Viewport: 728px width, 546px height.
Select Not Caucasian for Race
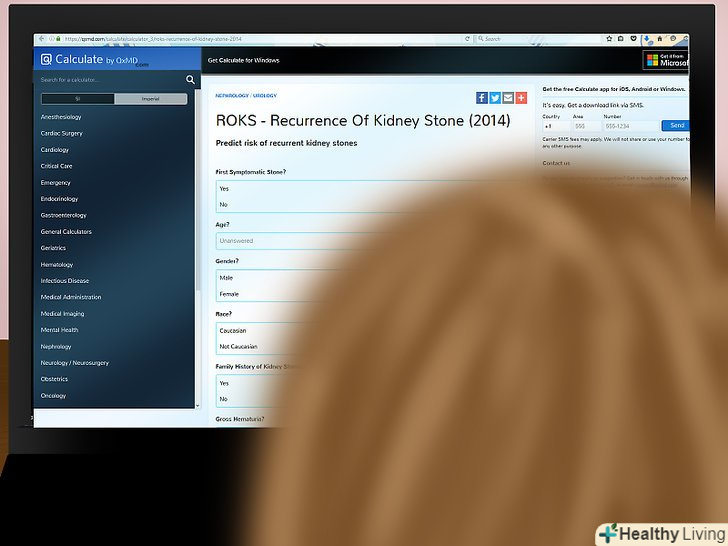click(238, 346)
